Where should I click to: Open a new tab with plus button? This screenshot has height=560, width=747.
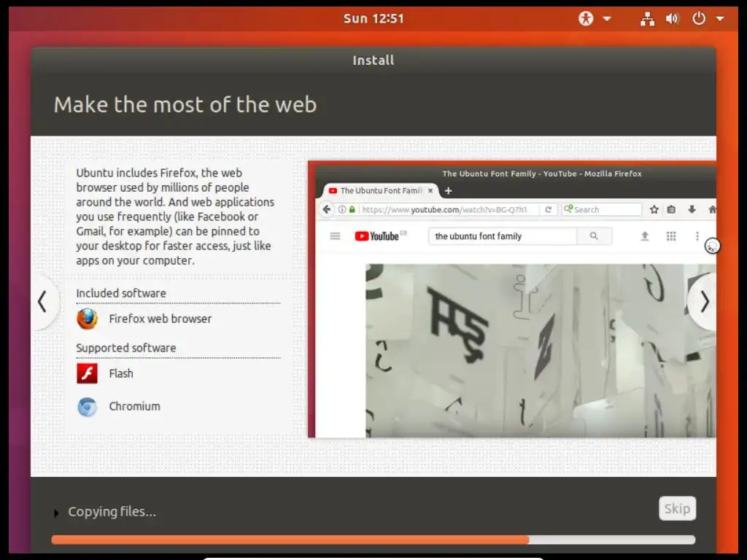pyautogui.click(x=448, y=191)
